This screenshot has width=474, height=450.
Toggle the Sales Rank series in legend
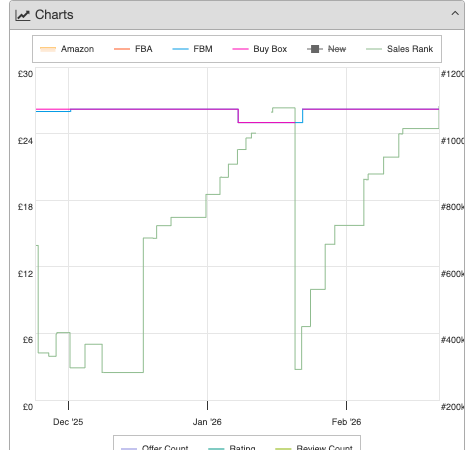point(399,49)
